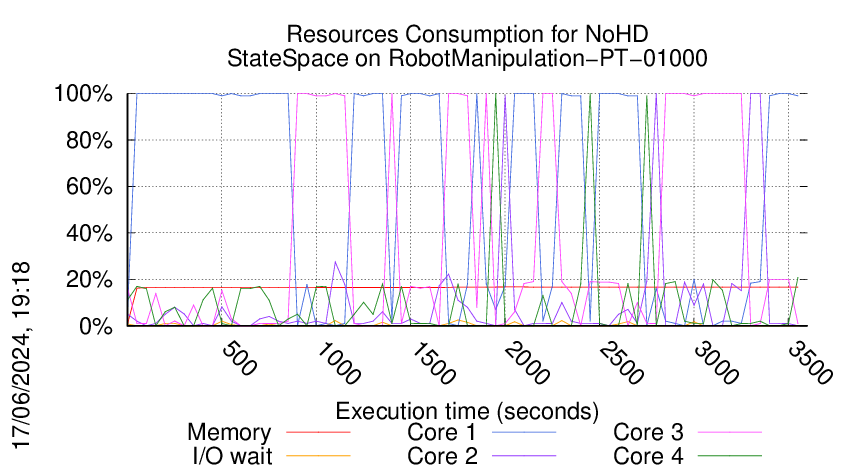Click the red Memory legend line sample
The height and width of the screenshot is (475, 850).
[x=318, y=432]
